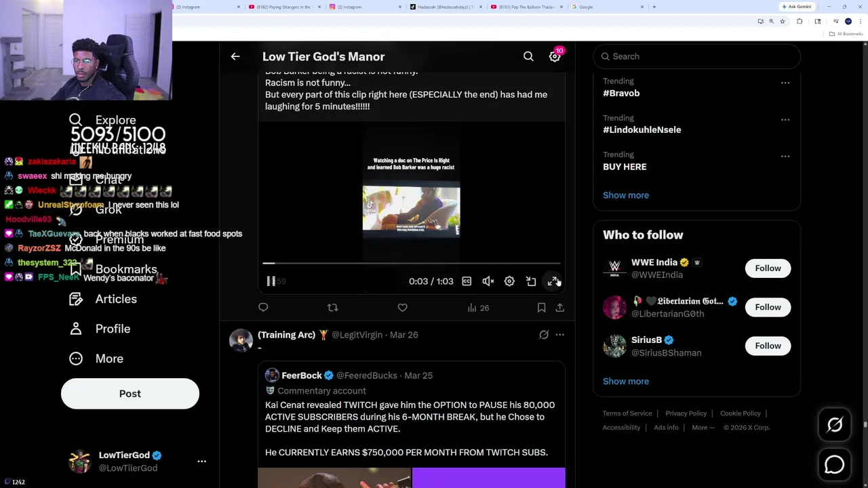Show more accounts under Who to follow
The width and height of the screenshot is (868, 488).
pos(626,381)
